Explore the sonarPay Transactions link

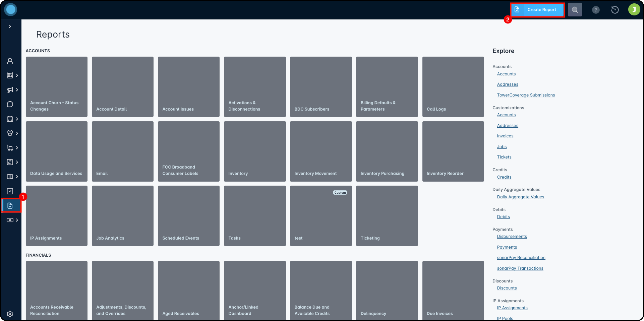click(520, 268)
